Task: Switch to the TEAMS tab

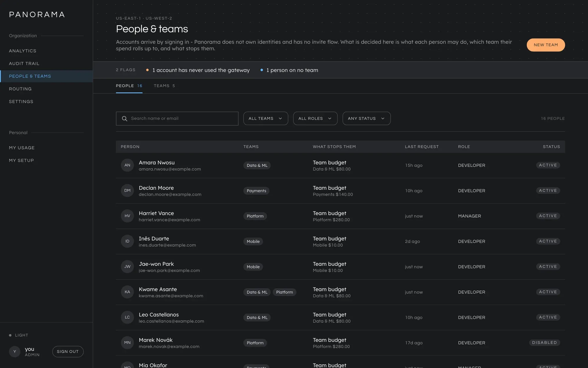Action: point(164,86)
